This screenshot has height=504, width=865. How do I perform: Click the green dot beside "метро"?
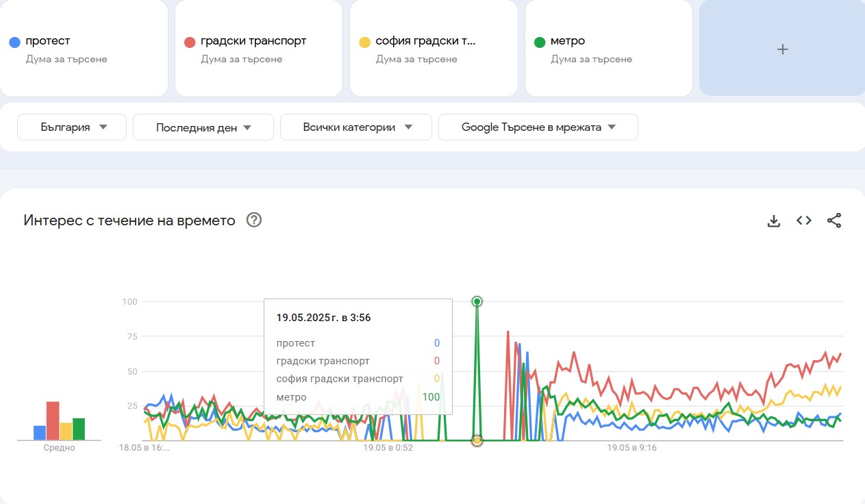click(x=538, y=41)
